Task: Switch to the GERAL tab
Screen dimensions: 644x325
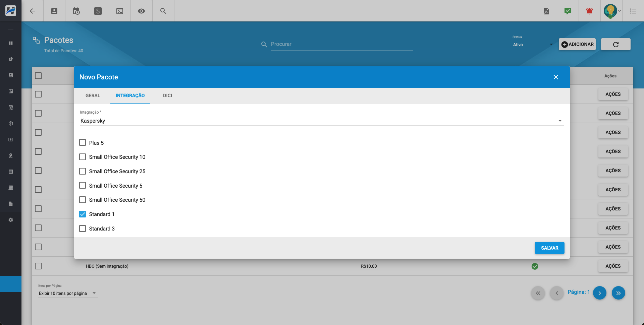Action: coord(93,95)
